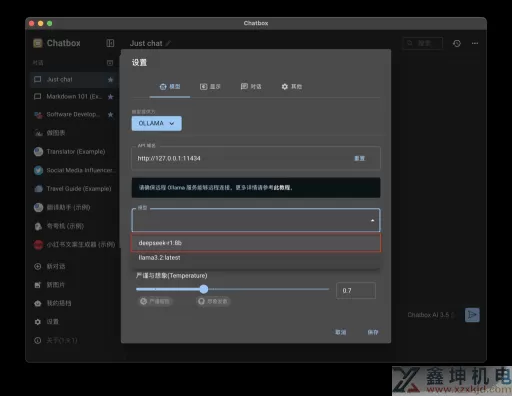Click the Travel Guide (Example) avatar icon
The width and height of the screenshot is (512, 396).
click(x=38, y=189)
